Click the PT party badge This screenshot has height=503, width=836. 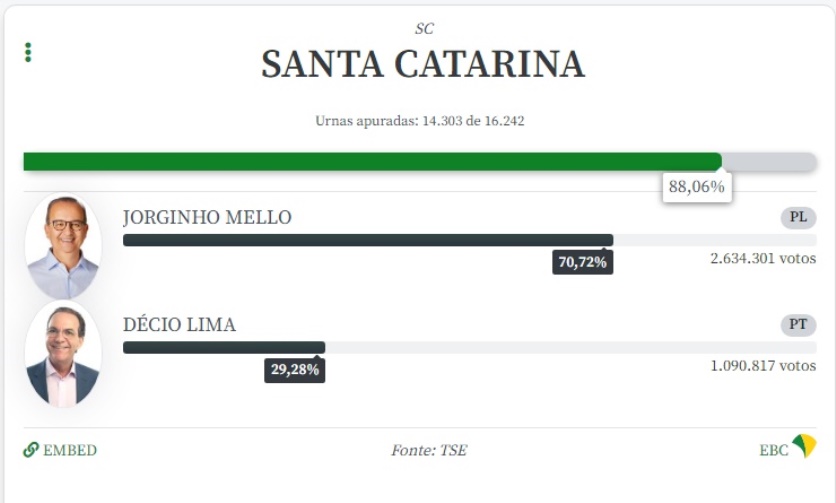tap(798, 325)
